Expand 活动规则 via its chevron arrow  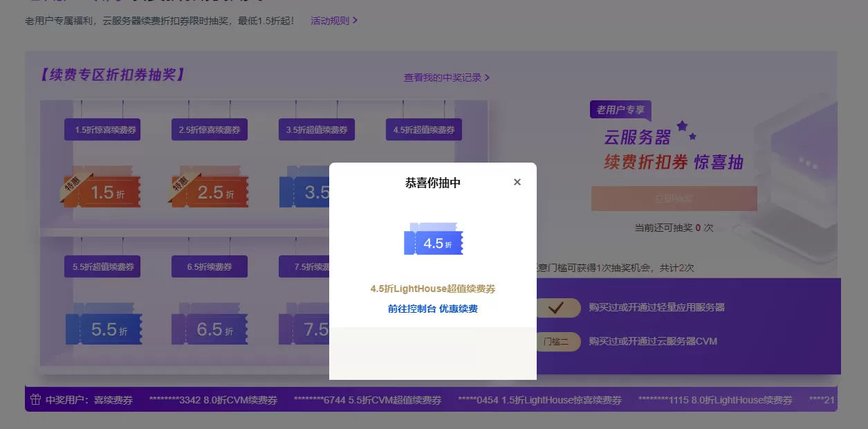click(355, 21)
